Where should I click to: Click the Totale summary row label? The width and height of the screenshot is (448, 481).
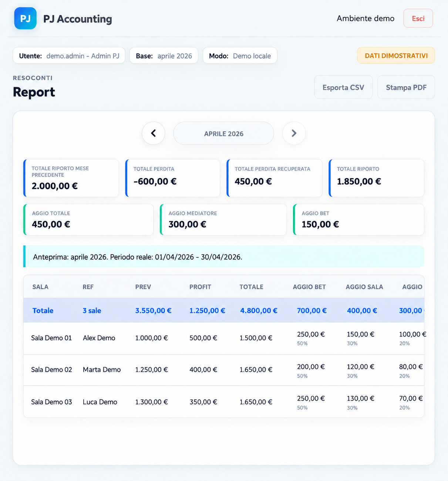43,310
